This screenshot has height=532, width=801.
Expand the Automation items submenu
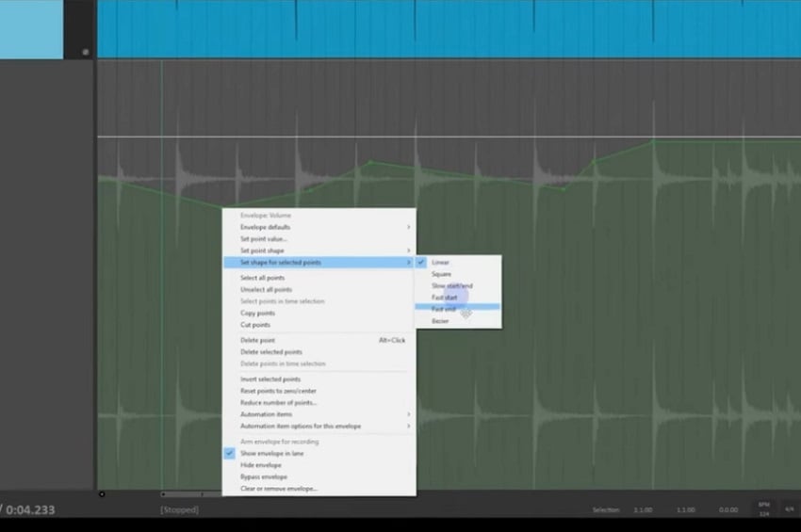coord(319,414)
